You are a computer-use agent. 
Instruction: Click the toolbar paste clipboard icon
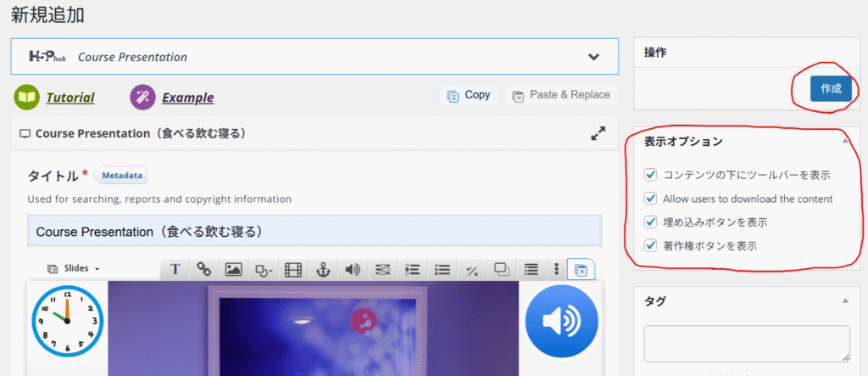tap(581, 270)
